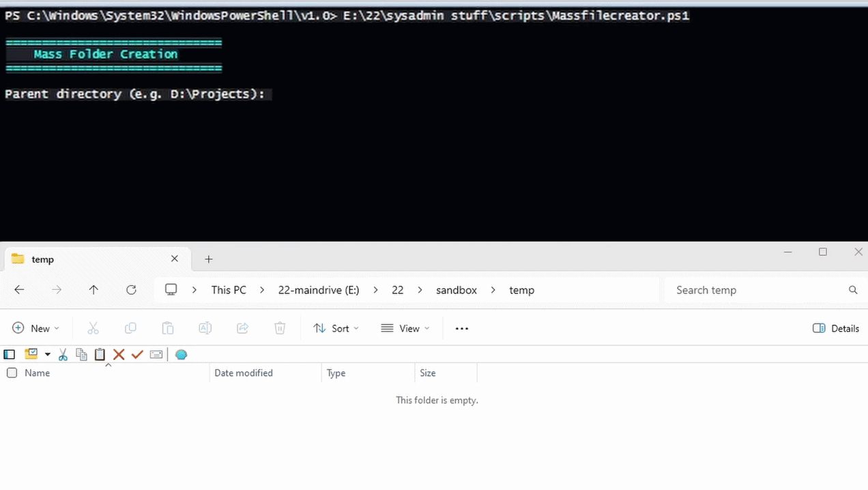Image resolution: width=868 pixels, height=490 pixels.
Task: Go up one folder level with Up arrow
Action: point(93,290)
